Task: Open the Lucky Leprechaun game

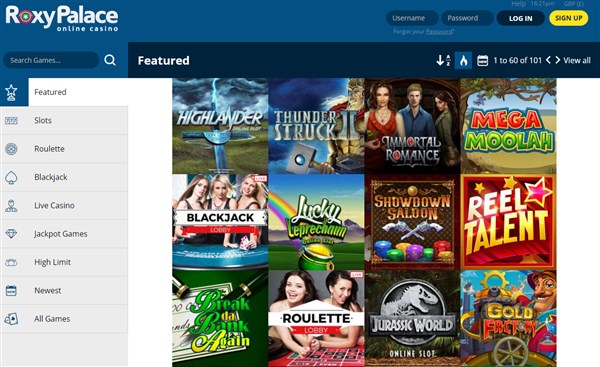Action: 316,222
